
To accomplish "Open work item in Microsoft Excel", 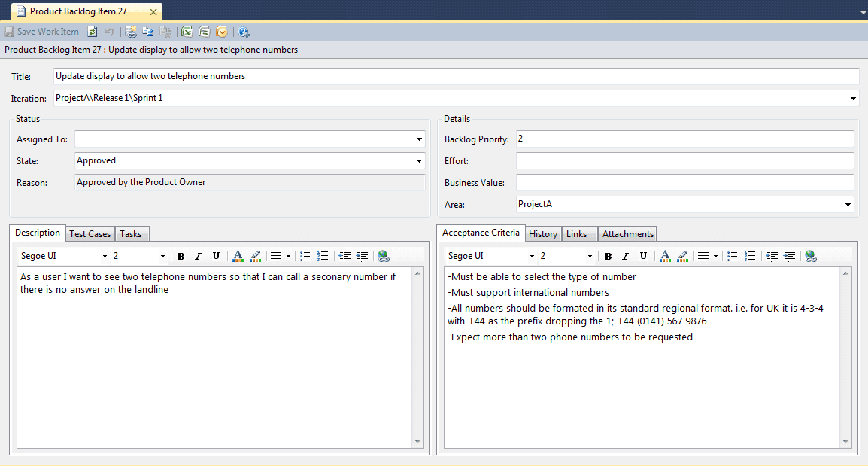I will click(187, 32).
